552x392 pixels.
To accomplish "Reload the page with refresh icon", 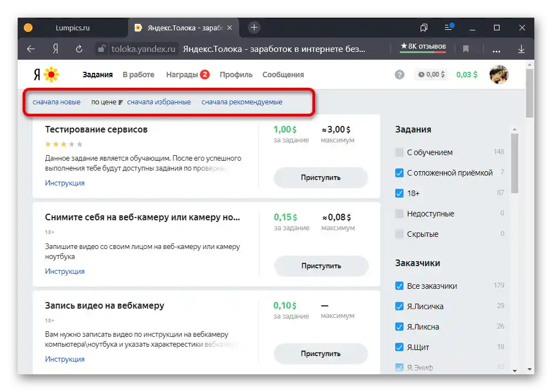I will [x=79, y=49].
